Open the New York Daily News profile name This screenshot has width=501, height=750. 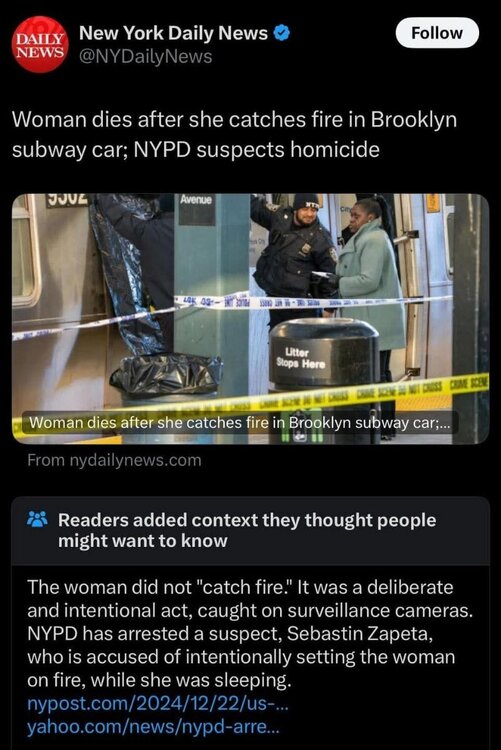tap(173, 33)
